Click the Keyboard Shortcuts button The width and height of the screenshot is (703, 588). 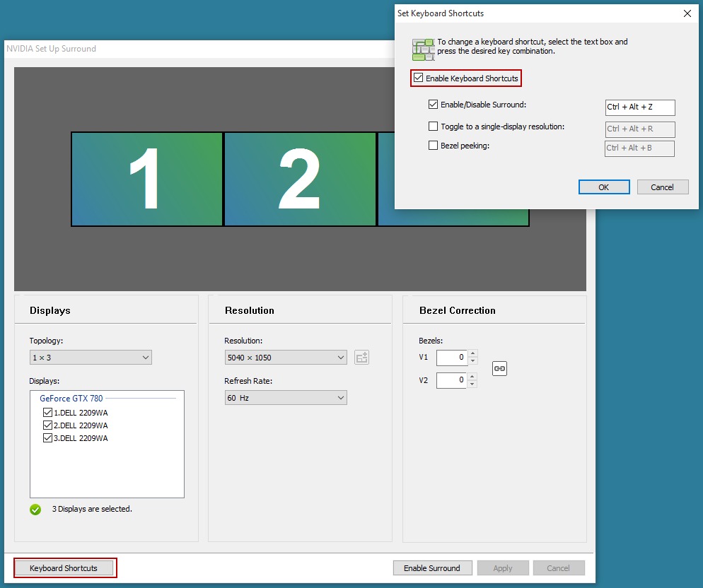[64, 568]
